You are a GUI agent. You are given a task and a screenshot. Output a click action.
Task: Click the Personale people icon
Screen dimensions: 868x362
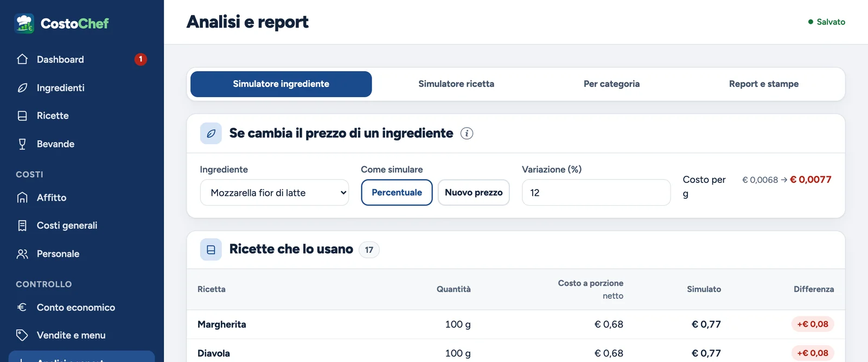[22, 253]
